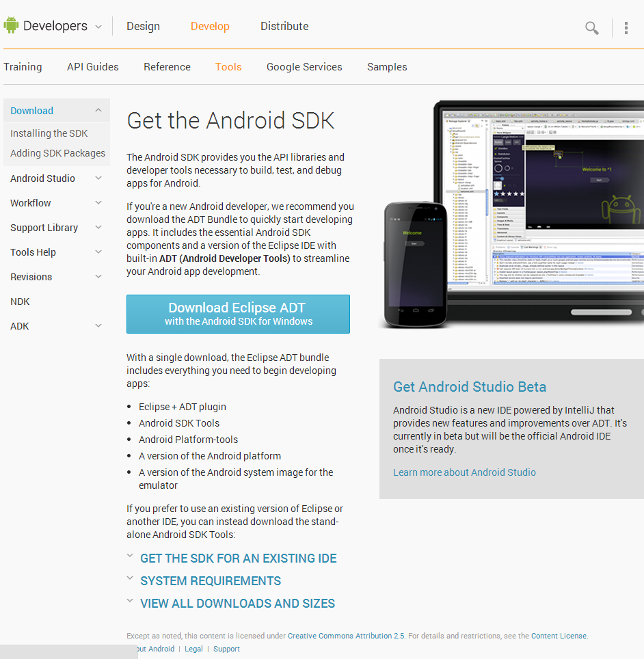The height and width of the screenshot is (659, 644).
Task: Go to the Distribute tab
Action: coord(284,26)
